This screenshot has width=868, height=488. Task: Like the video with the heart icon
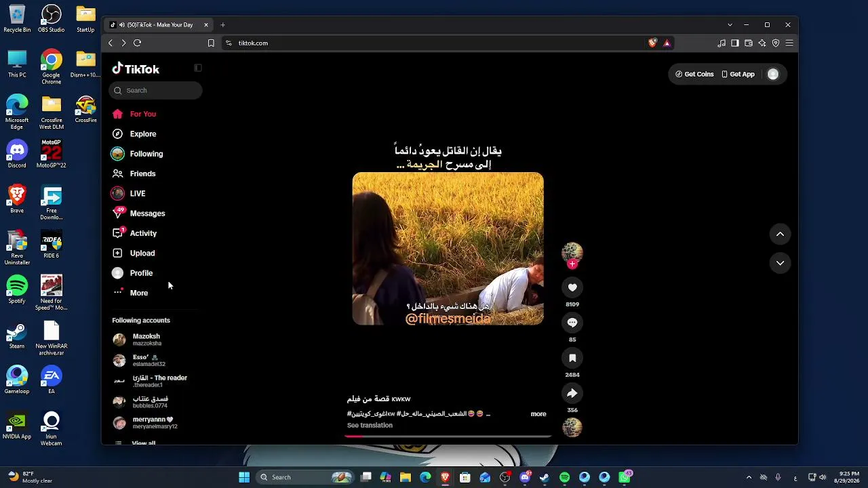pyautogui.click(x=572, y=287)
